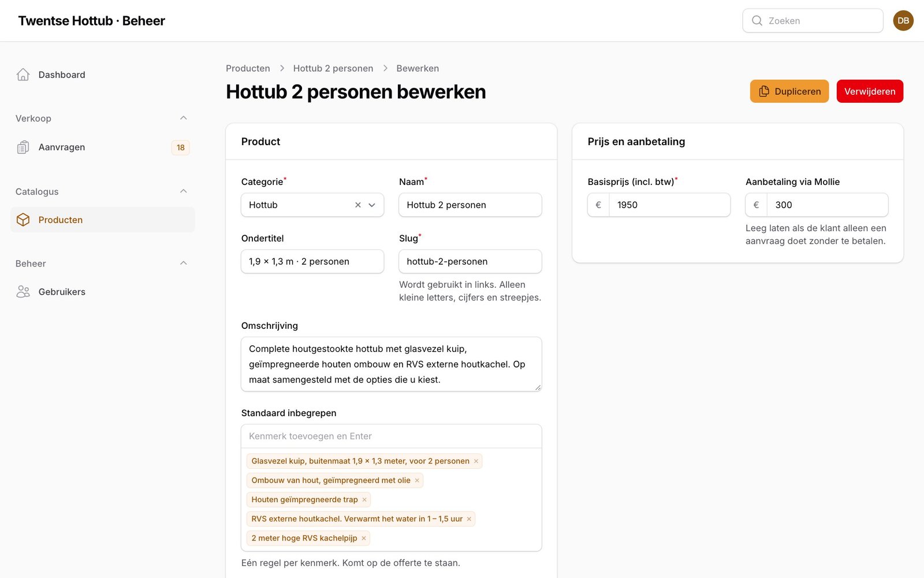This screenshot has width=924, height=578.
Task: Follow the Hottub 2 personen breadcrumb
Action: click(333, 68)
